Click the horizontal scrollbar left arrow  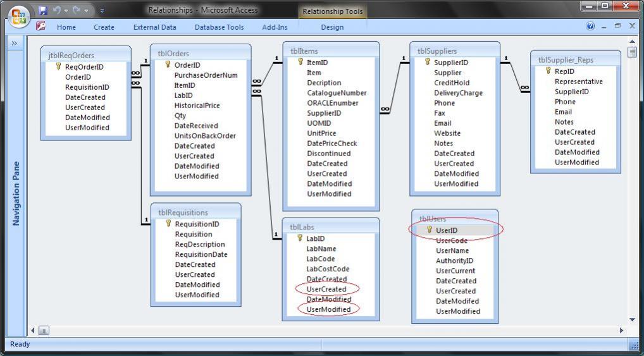coord(33,330)
